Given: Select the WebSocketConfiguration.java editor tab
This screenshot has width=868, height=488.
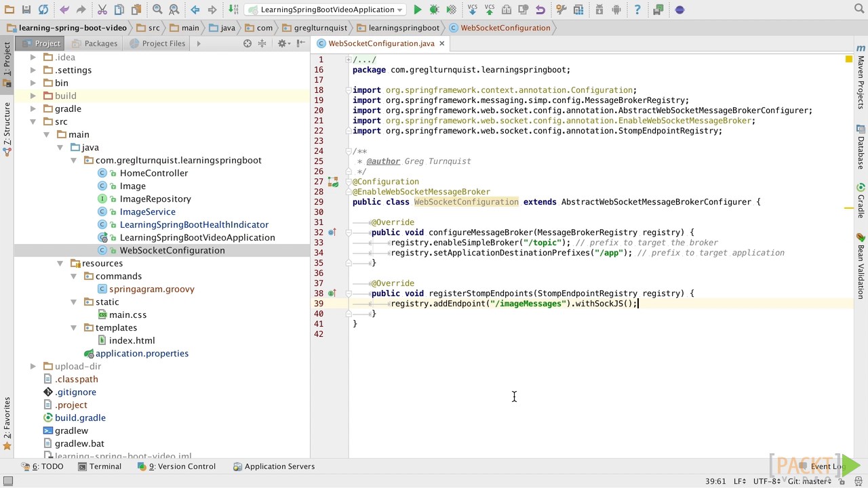Looking at the screenshot, I should (381, 43).
